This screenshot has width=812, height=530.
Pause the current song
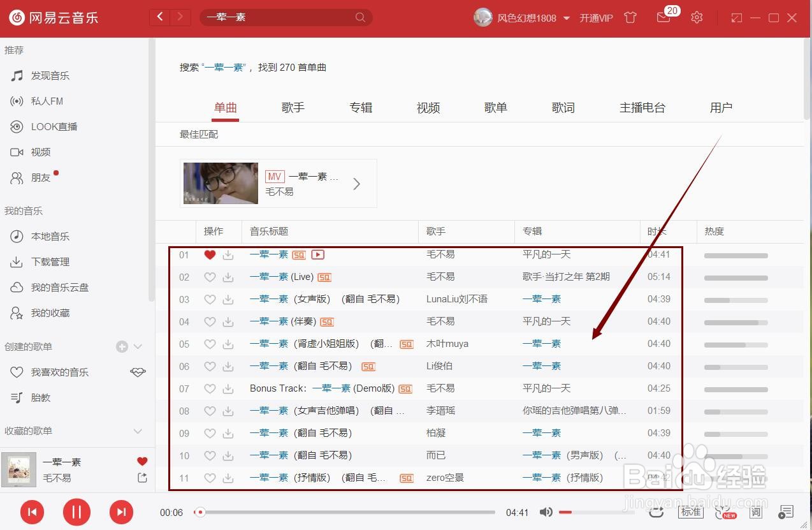pyautogui.click(x=76, y=512)
